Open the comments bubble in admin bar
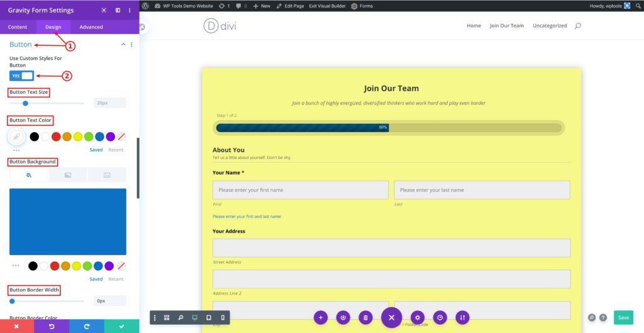 (x=241, y=6)
